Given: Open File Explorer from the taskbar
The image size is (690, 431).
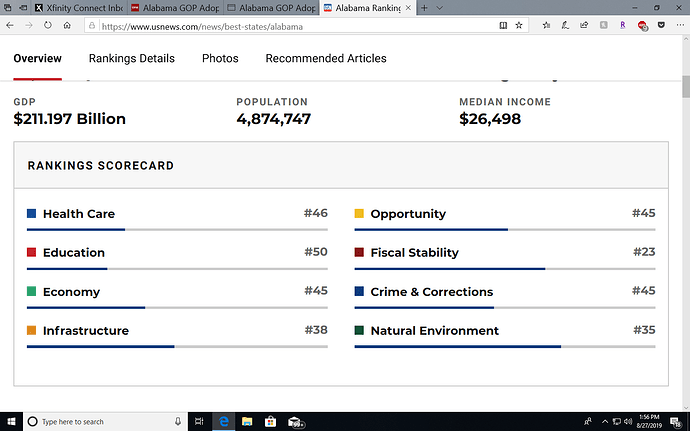Looking at the screenshot, I should 246,421.
